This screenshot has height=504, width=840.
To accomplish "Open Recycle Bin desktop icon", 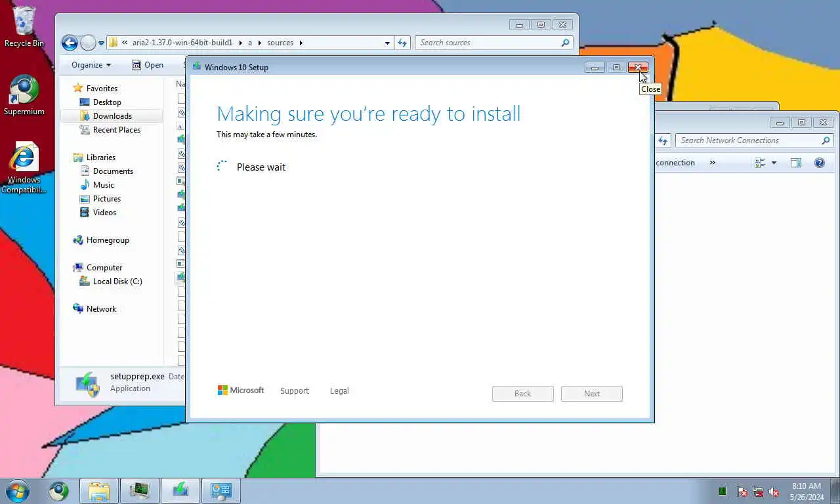I will click(x=24, y=26).
